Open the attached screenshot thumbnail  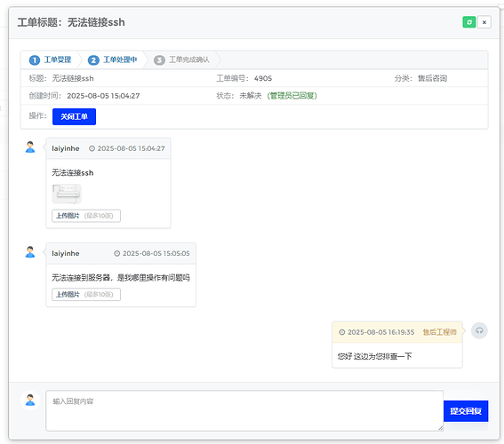pyautogui.click(x=67, y=194)
